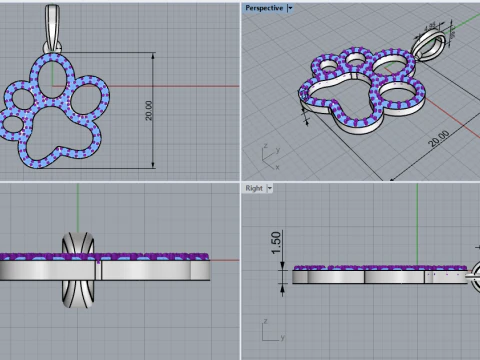
Task: Open the Right viewport dropdown arrow
Action: click(270, 188)
